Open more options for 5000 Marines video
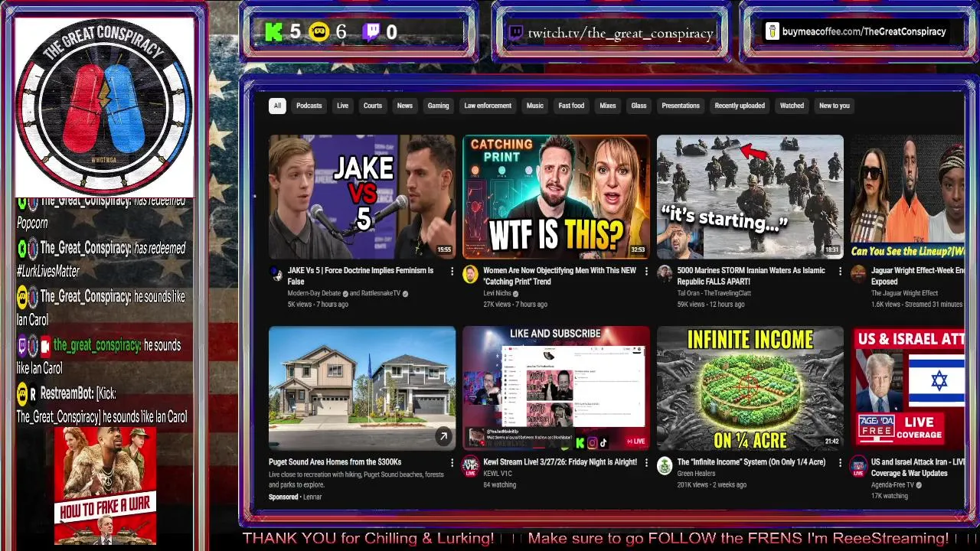Image resolution: width=980 pixels, height=551 pixels. [x=840, y=271]
